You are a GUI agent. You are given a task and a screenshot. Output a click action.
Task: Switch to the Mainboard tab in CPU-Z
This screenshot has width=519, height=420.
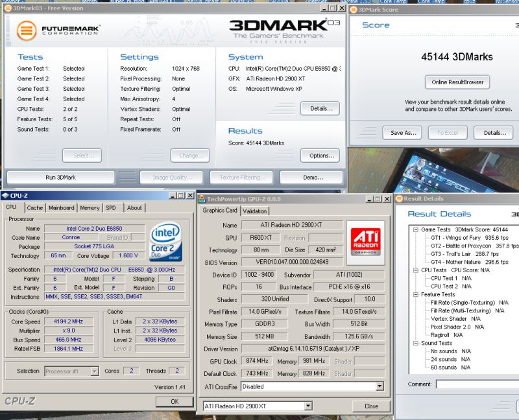click(61, 207)
